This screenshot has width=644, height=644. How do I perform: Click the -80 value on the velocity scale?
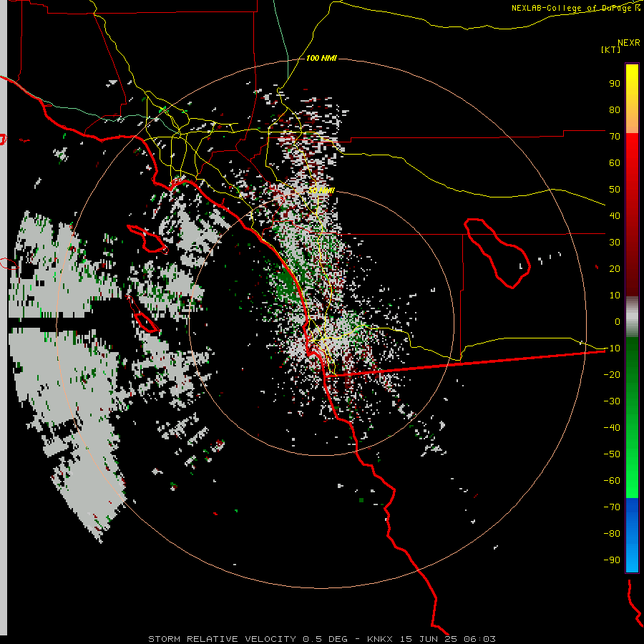612,534
